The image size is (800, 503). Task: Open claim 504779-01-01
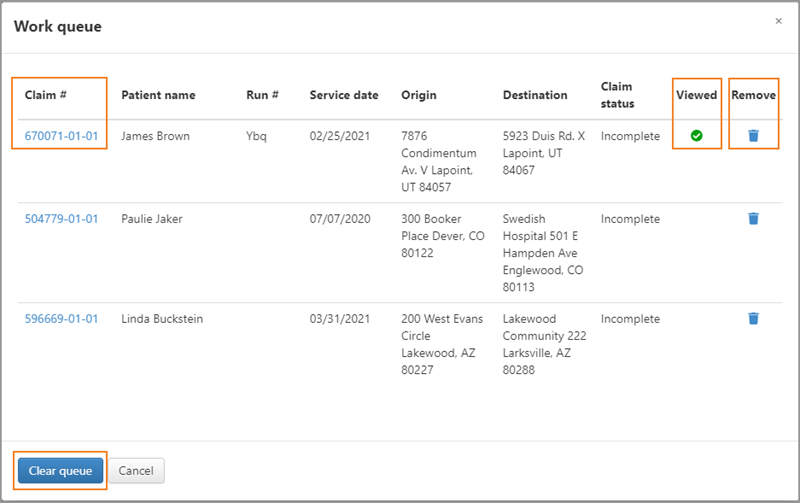[61, 219]
